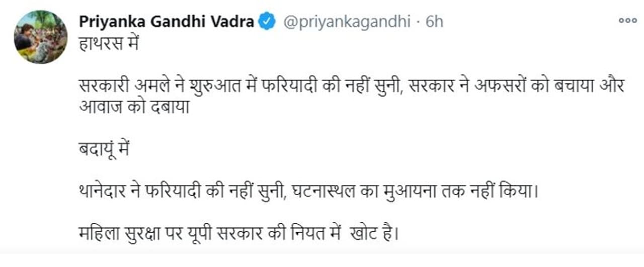Open the tweet's three-dot more options menu
This screenshot has width=644, height=267.
(x=627, y=21)
